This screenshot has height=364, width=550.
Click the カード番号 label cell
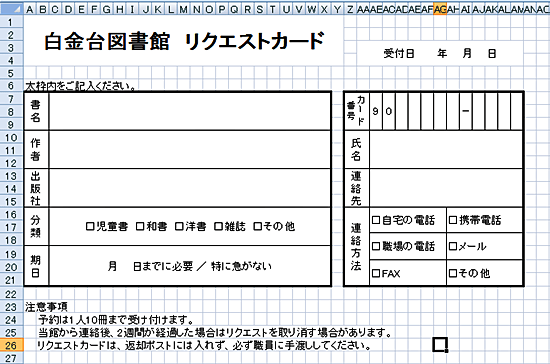(x=357, y=111)
